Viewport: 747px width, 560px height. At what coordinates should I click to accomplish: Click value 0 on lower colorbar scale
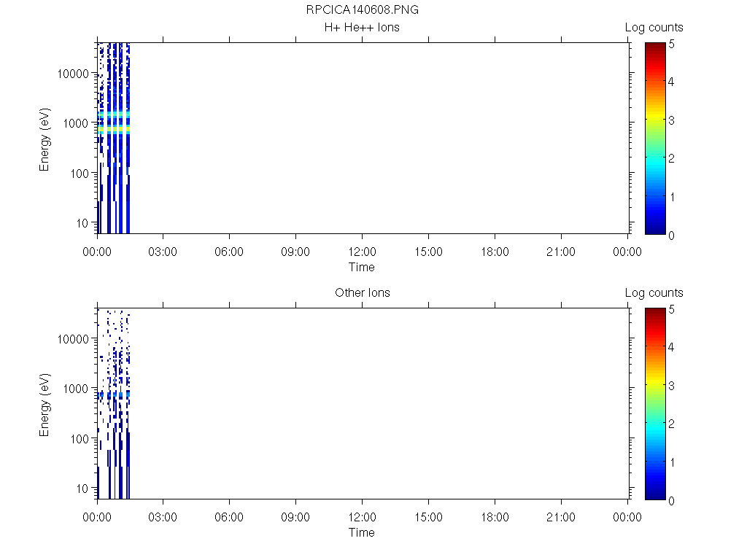click(671, 500)
